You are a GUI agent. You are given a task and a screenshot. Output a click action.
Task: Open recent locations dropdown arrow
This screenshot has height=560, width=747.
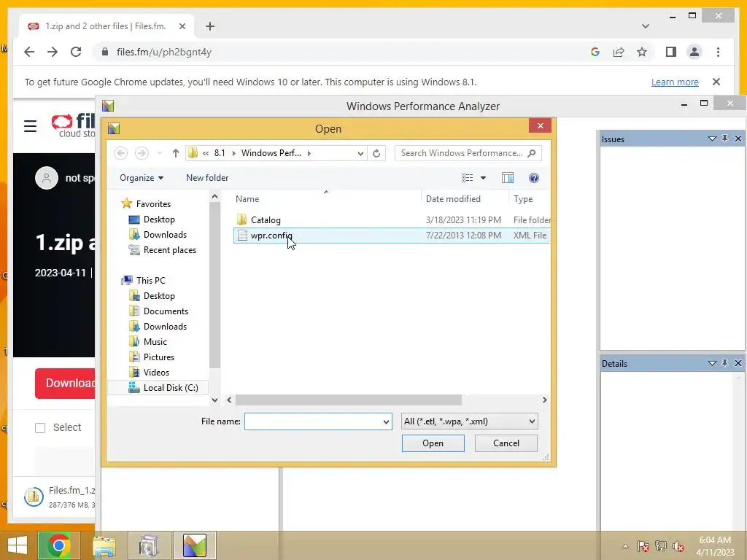[x=160, y=153]
